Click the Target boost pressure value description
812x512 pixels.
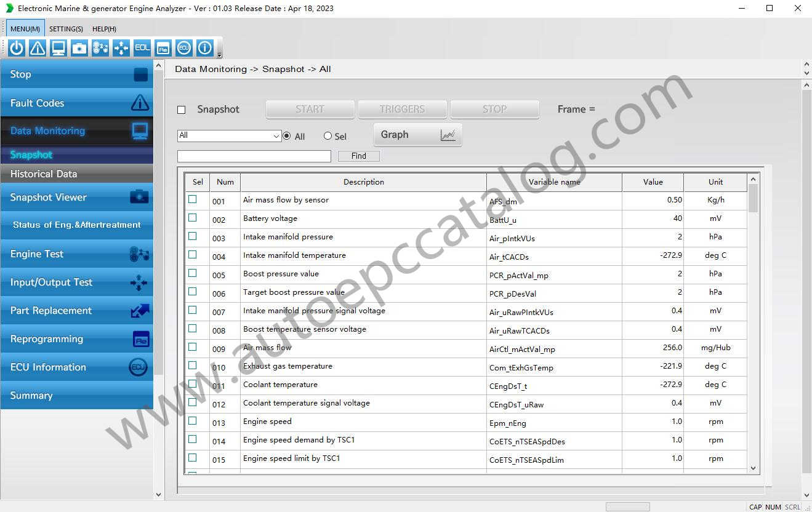[294, 292]
